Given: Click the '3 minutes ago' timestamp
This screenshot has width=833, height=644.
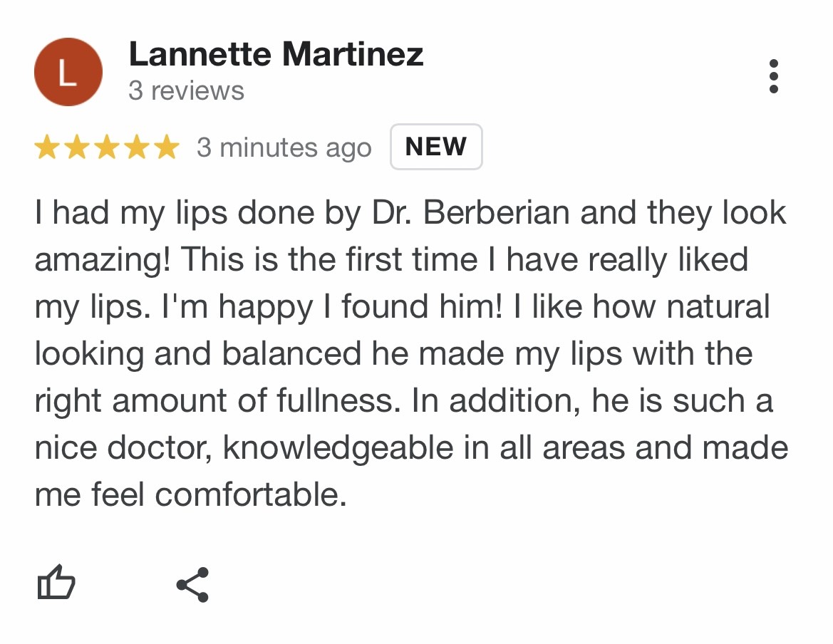Looking at the screenshot, I should pos(284,147).
